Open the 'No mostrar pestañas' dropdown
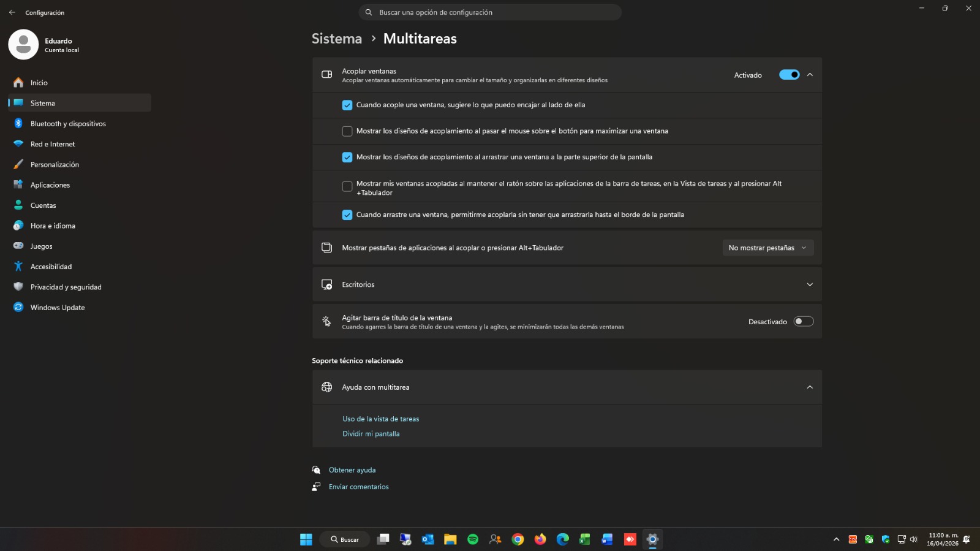 (x=768, y=248)
